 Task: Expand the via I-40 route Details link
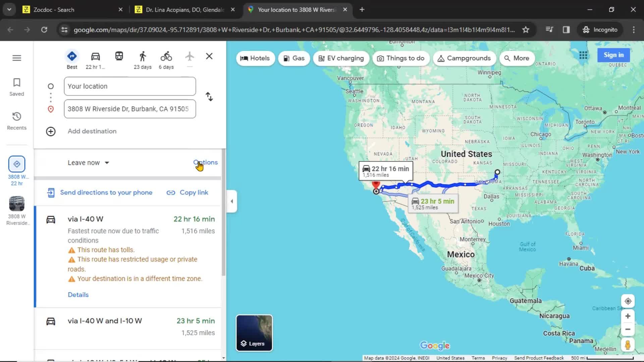[78, 294]
